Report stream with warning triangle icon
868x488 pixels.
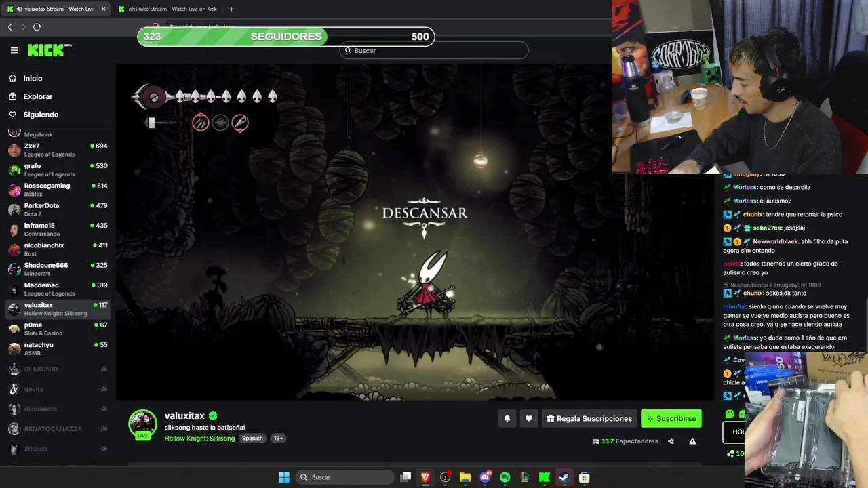click(x=692, y=441)
